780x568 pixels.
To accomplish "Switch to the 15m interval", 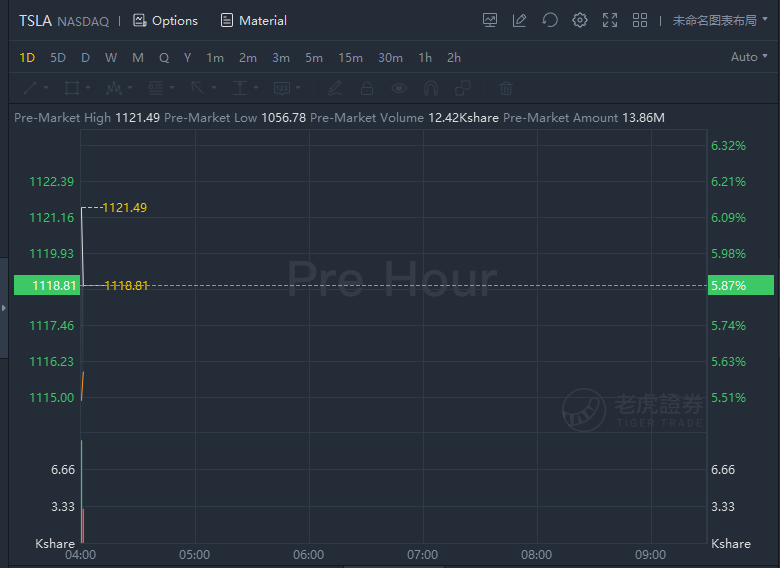I will click(350, 58).
